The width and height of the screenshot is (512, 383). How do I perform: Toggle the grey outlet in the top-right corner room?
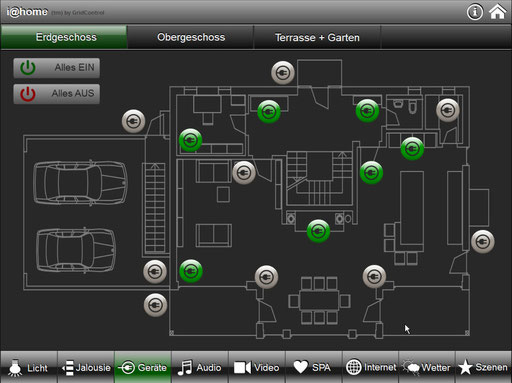[448, 110]
